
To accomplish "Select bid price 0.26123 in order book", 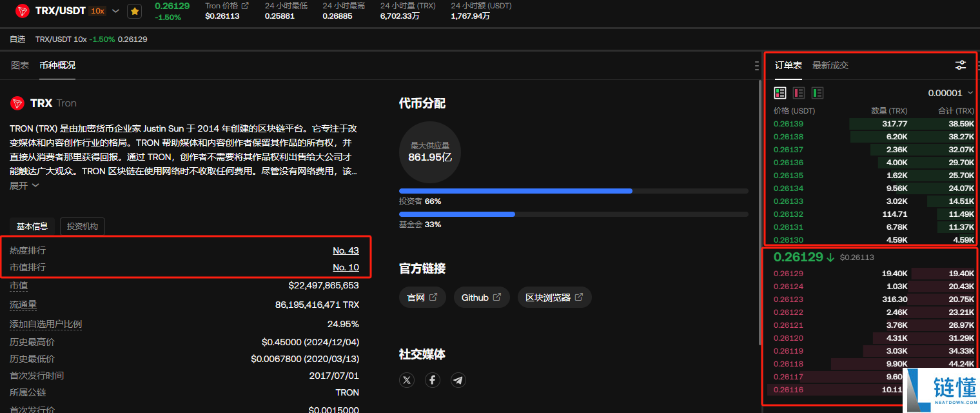I will point(789,299).
